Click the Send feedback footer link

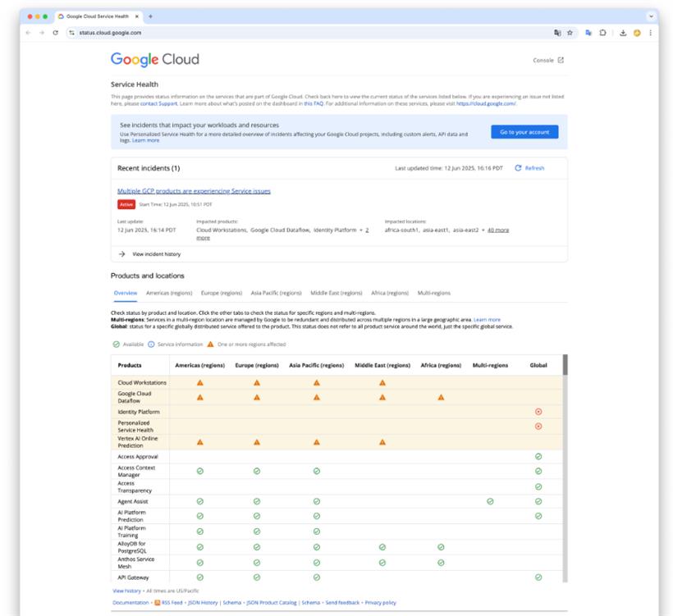[342, 603]
